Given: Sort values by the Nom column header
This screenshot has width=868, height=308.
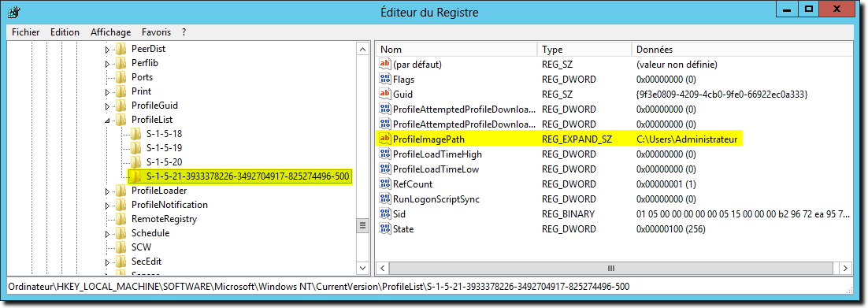Looking at the screenshot, I should 457,50.
